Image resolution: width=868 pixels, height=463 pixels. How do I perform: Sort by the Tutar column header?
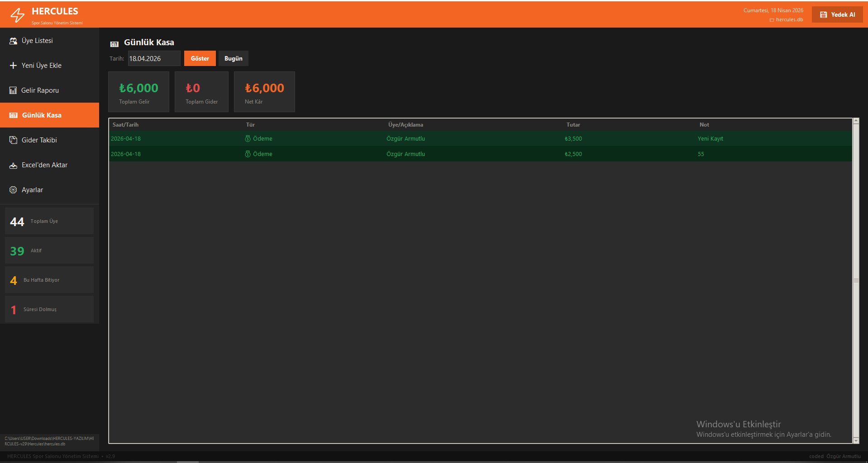pyautogui.click(x=573, y=125)
